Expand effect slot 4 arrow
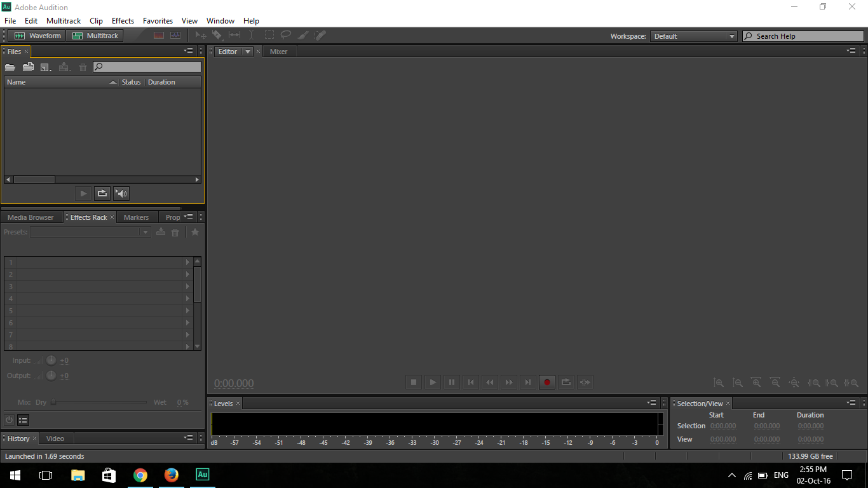This screenshot has width=868, height=488. tap(187, 298)
